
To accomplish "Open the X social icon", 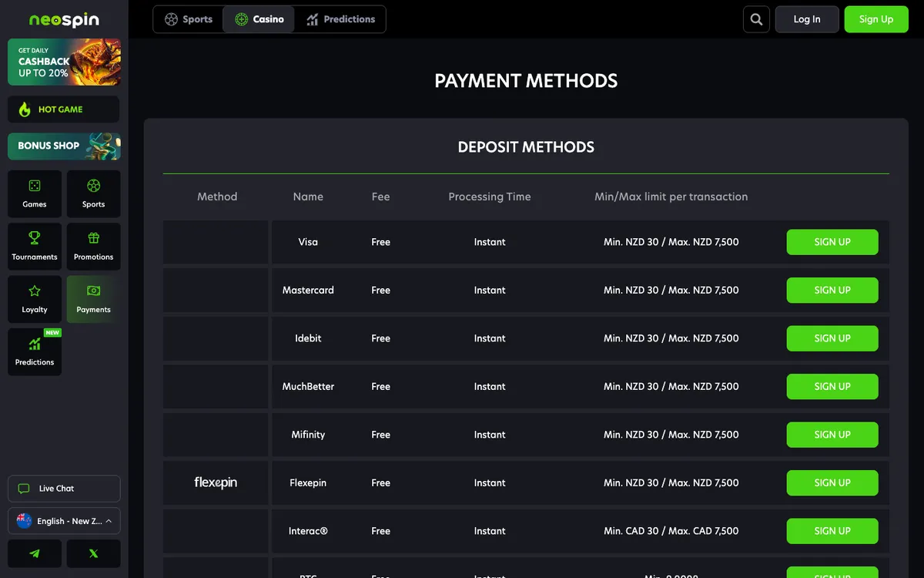I will point(93,553).
